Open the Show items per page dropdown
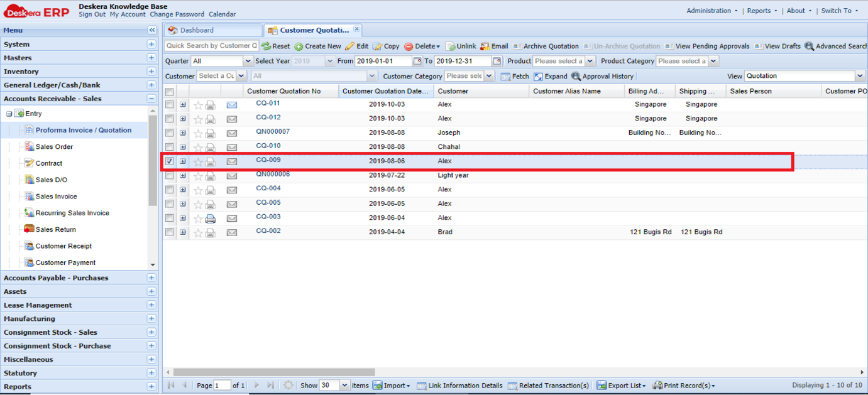 tap(344, 386)
